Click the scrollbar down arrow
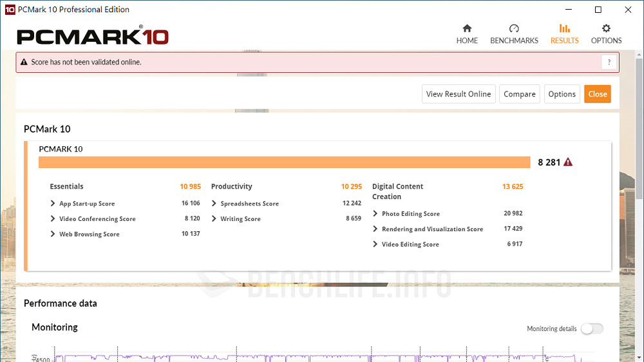The width and height of the screenshot is (644, 362). coord(639,358)
